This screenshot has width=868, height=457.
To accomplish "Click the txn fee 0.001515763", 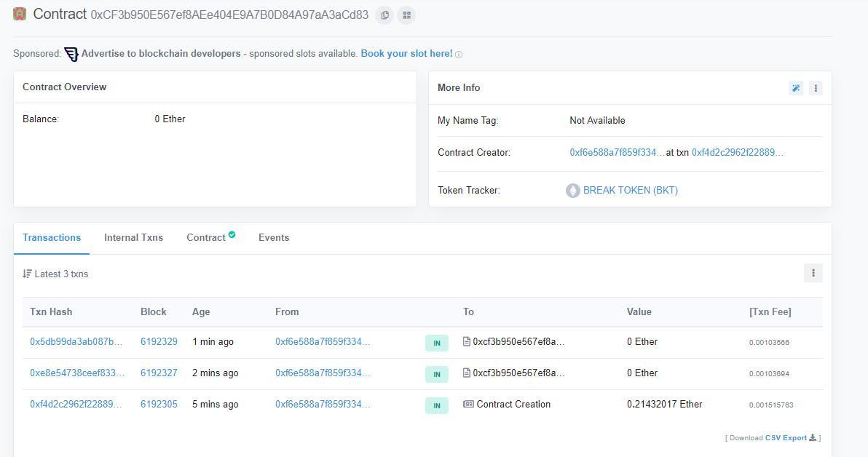I will coord(771,405).
